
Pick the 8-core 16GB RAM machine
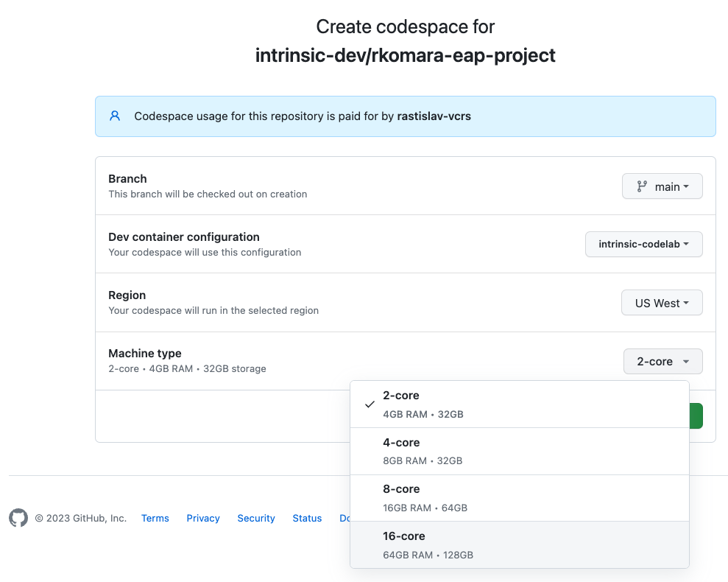(519, 498)
